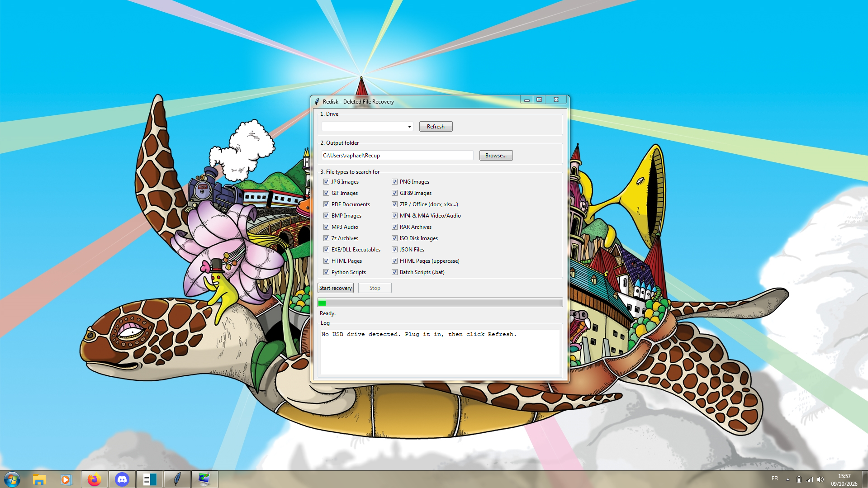Click the Redisk feather icon in title bar

coord(317,102)
